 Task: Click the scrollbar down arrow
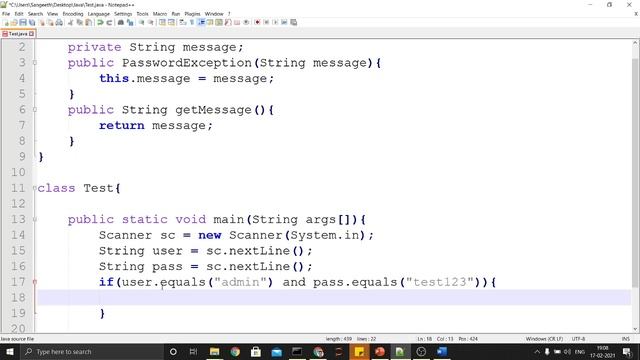coord(635,329)
